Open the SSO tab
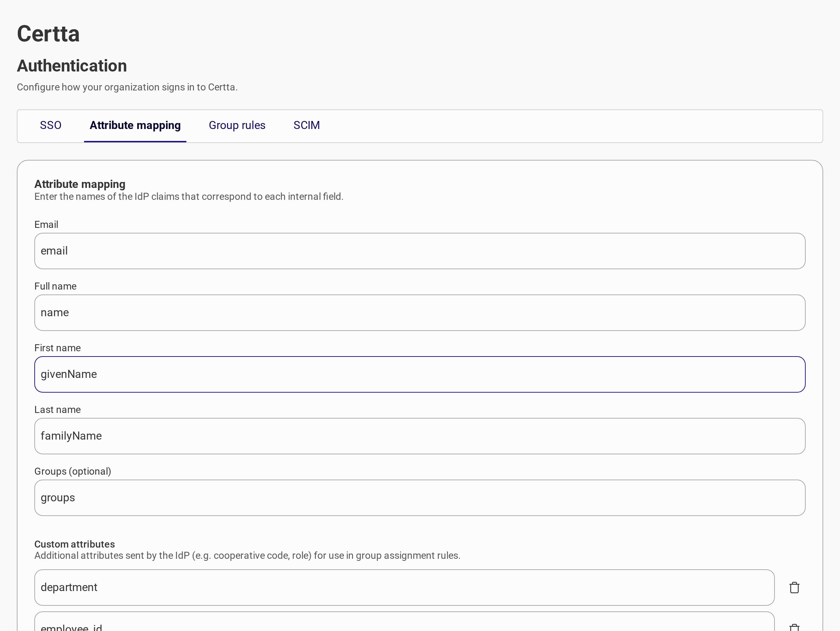This screenshot has width=840, height=631. (x=50, y=125)
